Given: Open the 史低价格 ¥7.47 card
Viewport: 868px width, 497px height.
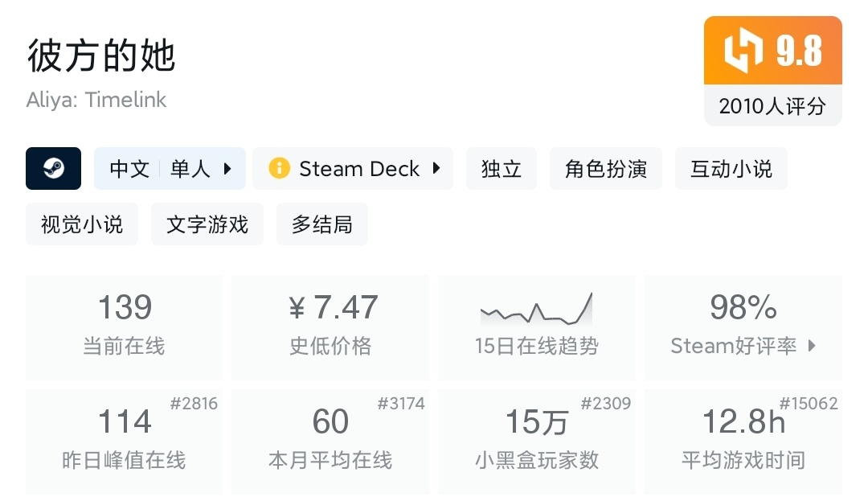Looking at the screenshot, I should [x=330, y=327].
